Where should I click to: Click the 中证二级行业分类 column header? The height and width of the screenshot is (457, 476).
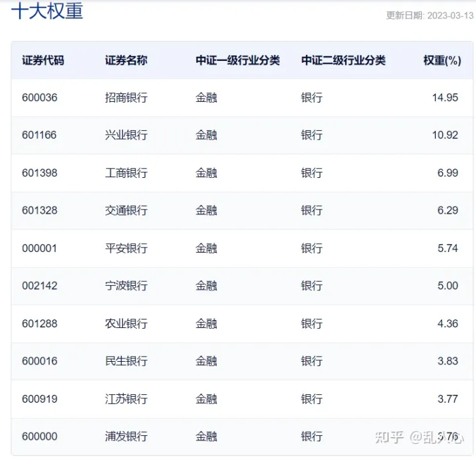click(x=343, y=60)
